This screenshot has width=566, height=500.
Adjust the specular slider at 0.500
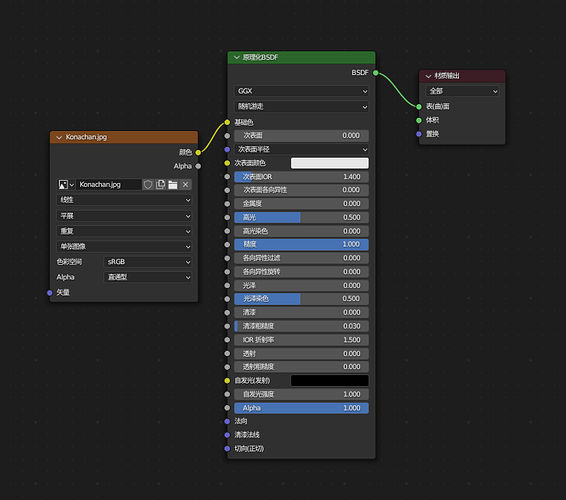[x=301, y=217]
